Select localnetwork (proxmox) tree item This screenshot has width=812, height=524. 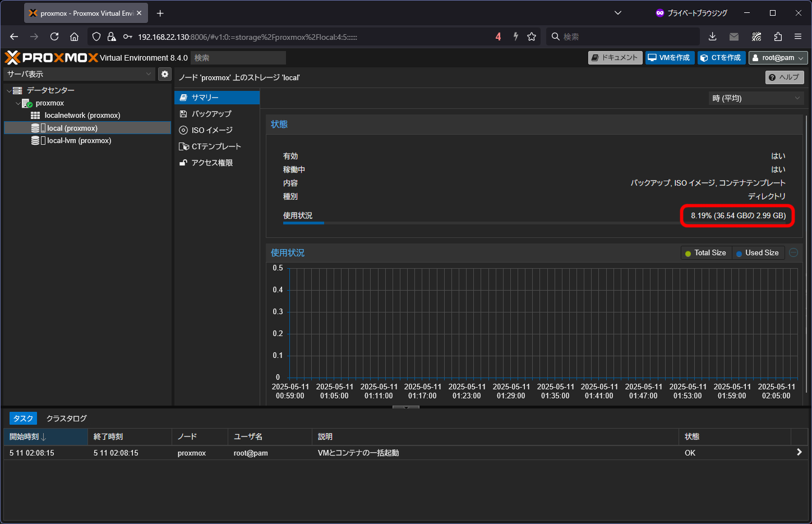[x=82, y=116]
